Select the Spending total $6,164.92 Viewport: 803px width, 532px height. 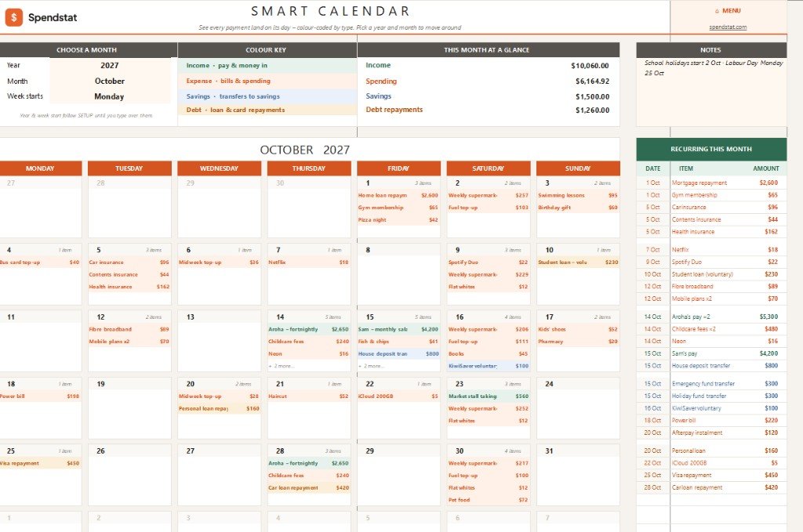tap(592, 81)
